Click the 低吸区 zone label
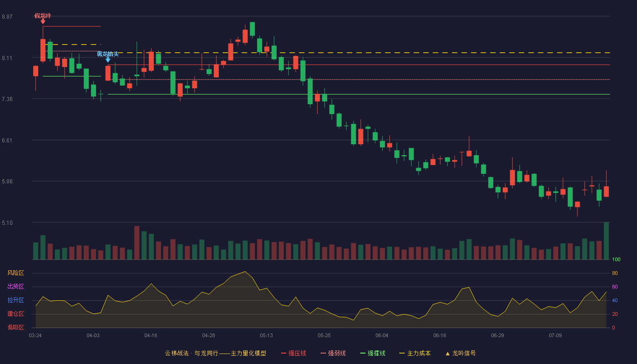This screenshot has height=364, width=637. coord(15,327)
